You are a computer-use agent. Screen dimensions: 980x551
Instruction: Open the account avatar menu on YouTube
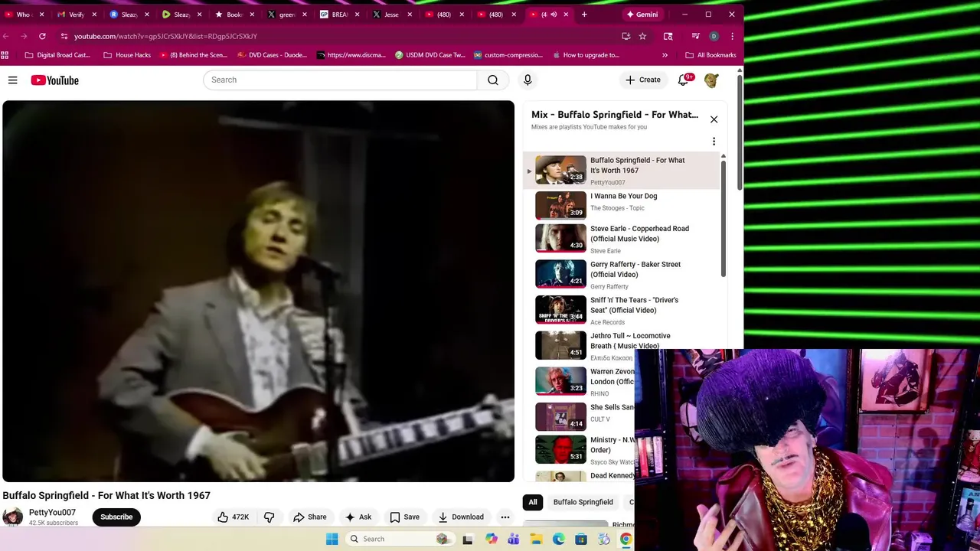(x=711, y=80)
